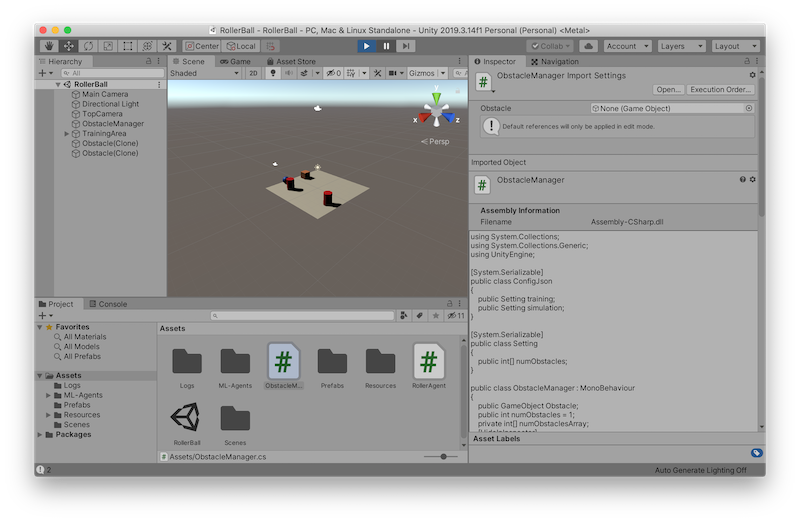Search by type in Project panel
The height and width of the screenshot is (522, 800).
pyautogui.click(x=404, y=315)
